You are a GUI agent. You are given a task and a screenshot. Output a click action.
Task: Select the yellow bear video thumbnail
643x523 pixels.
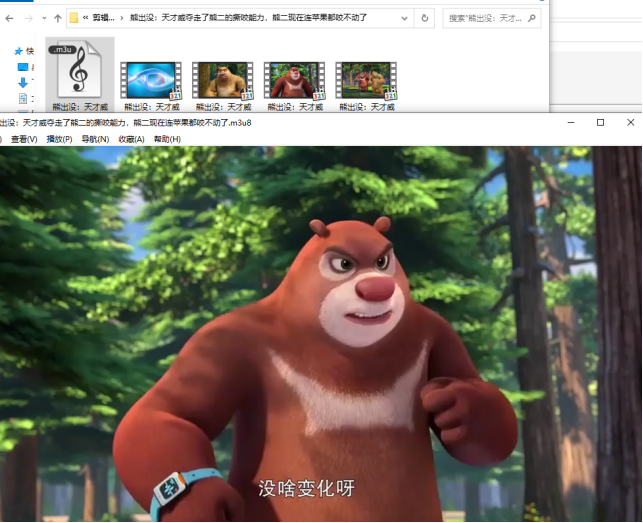[x=223, y=81]
